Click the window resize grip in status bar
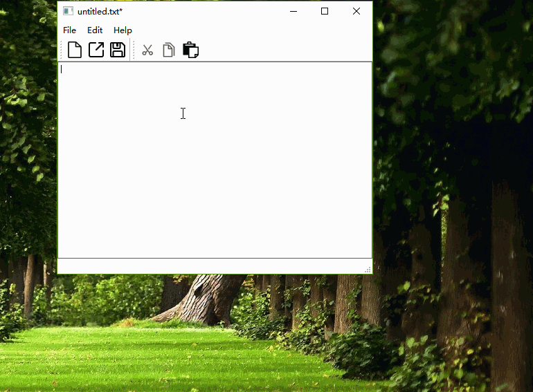533x392 pixels. click(368, 270)
